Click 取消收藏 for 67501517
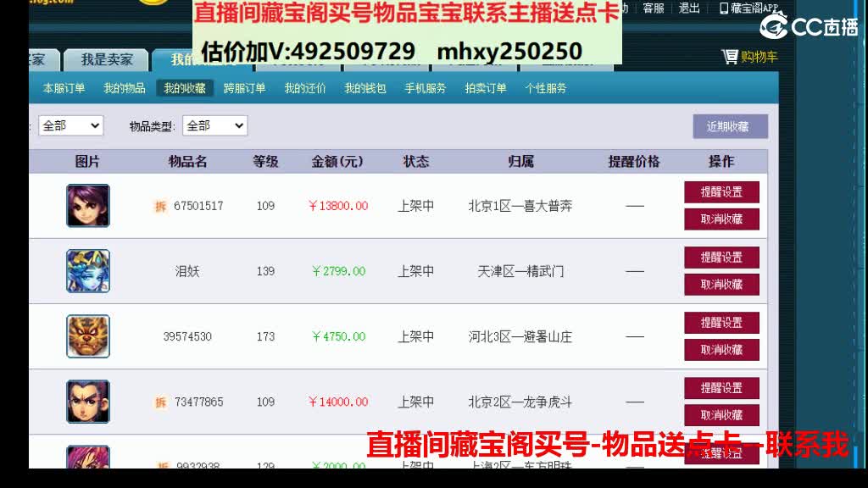Viewport: 868px width, 488px height. coord(721,219)
